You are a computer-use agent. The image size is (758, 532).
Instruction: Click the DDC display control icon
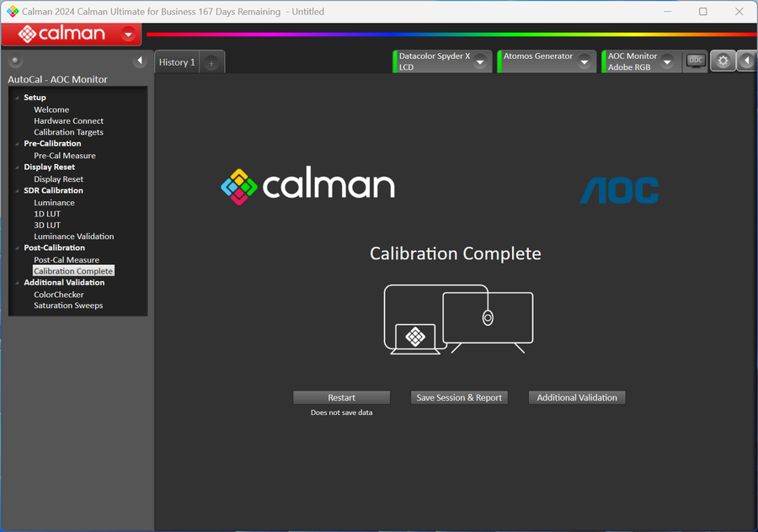point(696,61)
